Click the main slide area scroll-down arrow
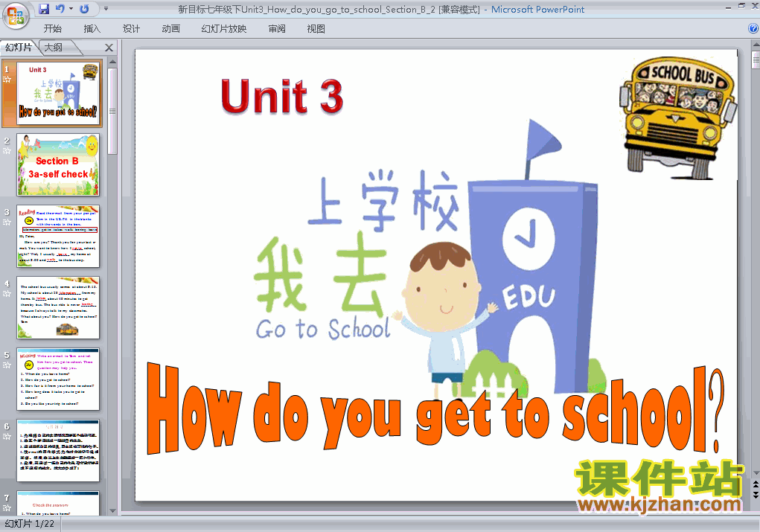 pyautogui.click(x=756, y=473)
